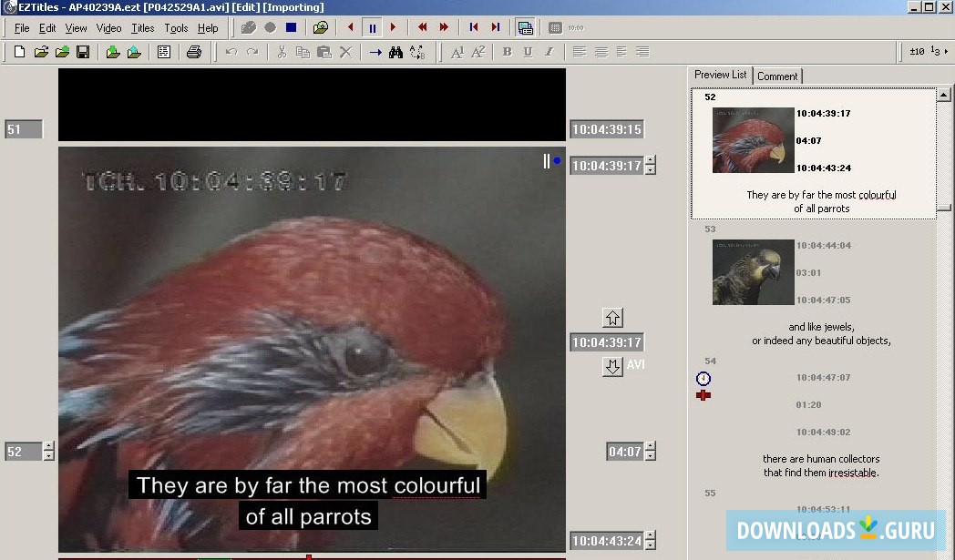Viewport: 955px width, 560px height.
Task: Open the Titles menu
Action: click(x=142, y=28)
